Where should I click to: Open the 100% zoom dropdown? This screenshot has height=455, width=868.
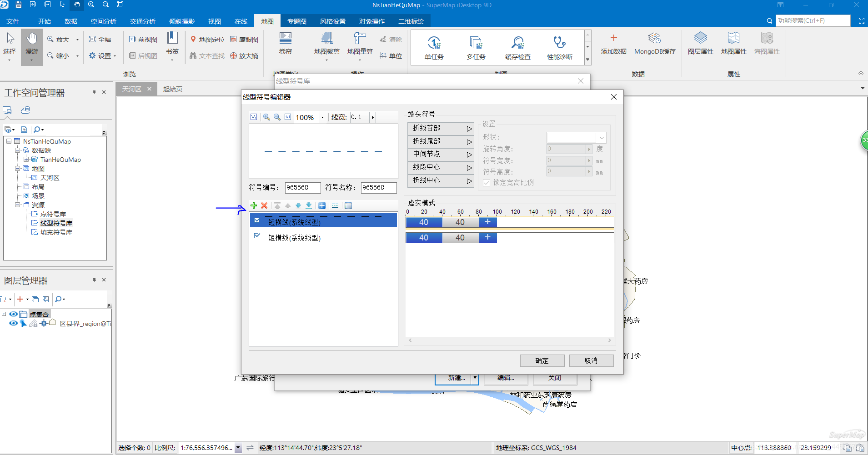click(322, 117)
